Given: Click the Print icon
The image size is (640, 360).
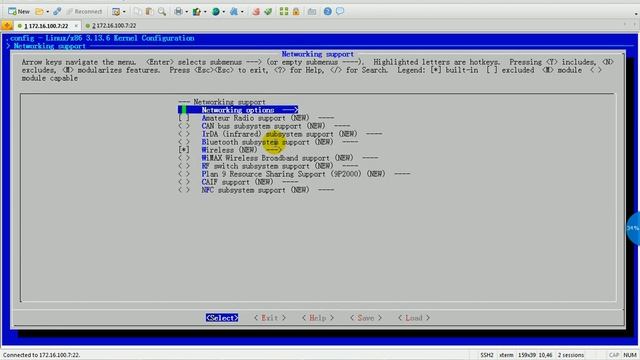Looking at the screenshot, I should tap(178, 11).
